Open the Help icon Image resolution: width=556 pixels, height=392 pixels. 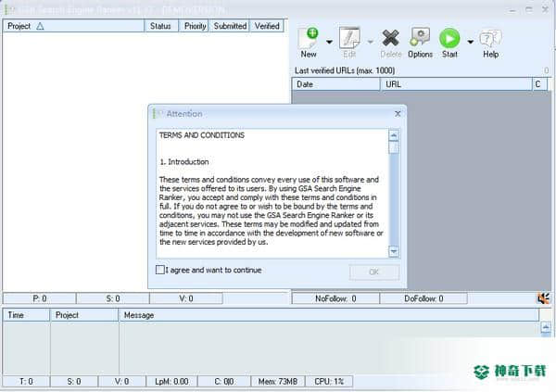click(491, 38)
